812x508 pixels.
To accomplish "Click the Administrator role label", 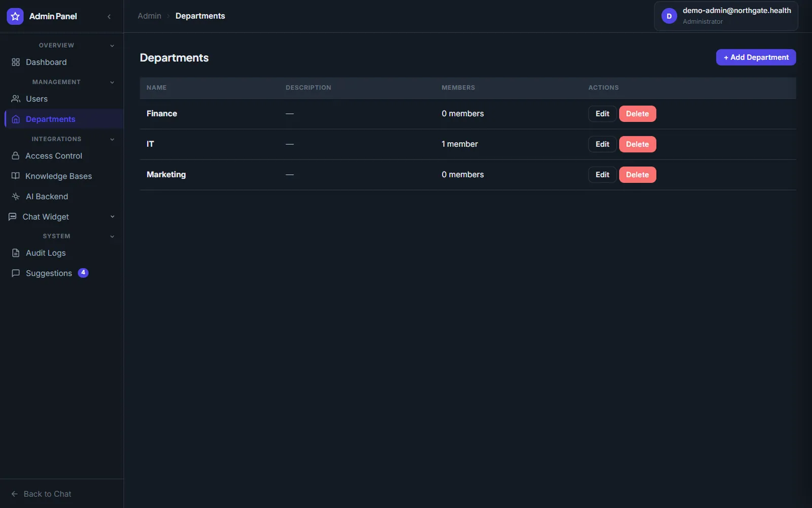I will click(702, 21).
